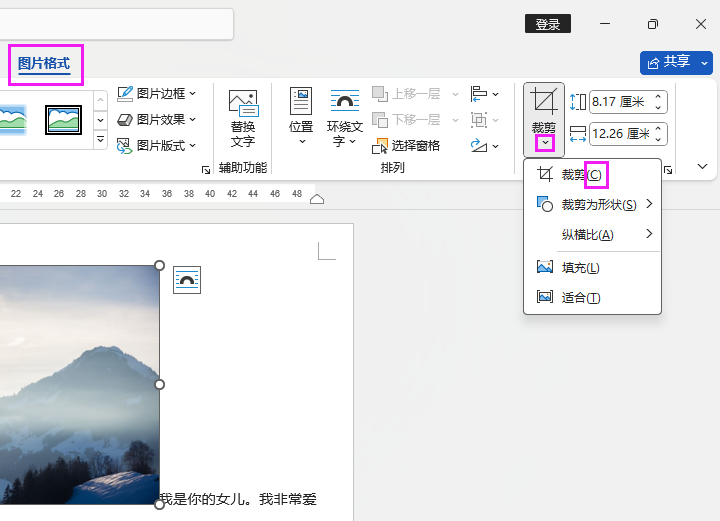Click the 裁剪 crop tool button

(x=544, y=110)
